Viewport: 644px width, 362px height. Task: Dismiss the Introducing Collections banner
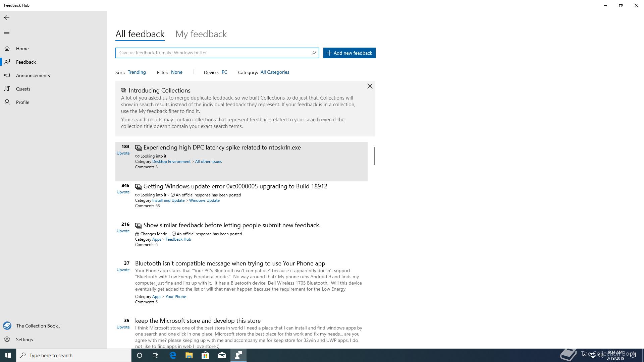click(x=370, y=86)
